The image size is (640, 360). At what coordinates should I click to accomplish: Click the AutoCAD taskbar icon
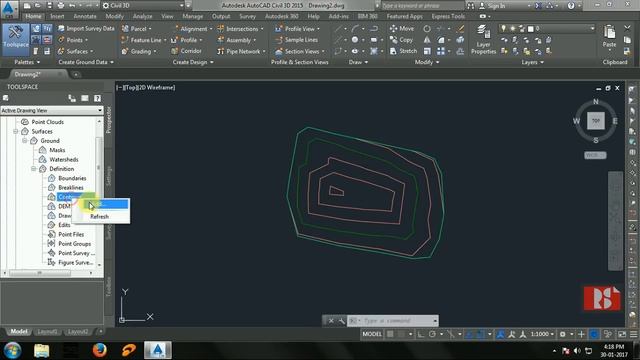(x=158, y=350)
